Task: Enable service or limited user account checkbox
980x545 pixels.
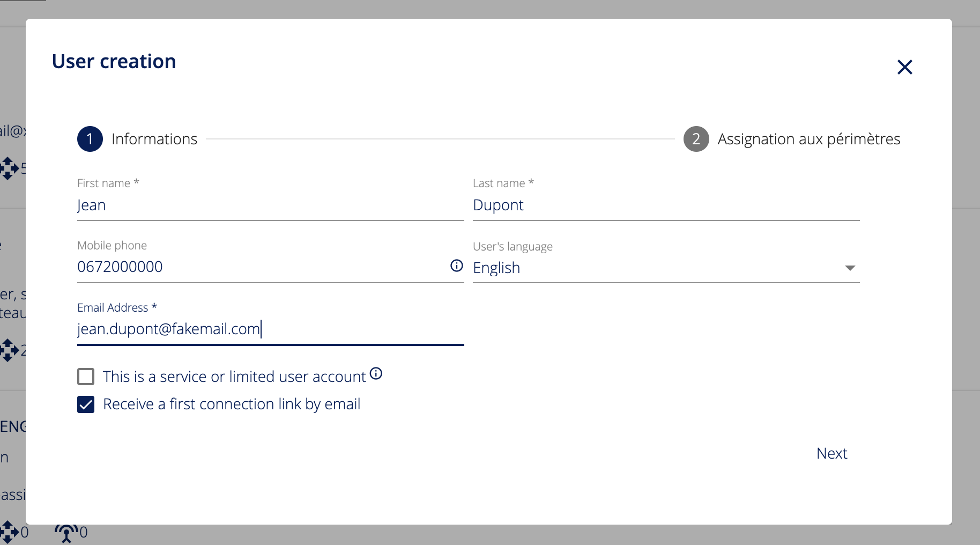Action: [86, 377]
